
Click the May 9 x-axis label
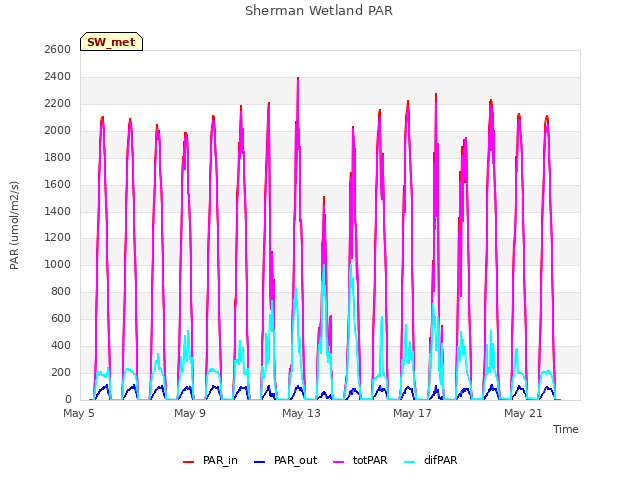click(190, 413)
